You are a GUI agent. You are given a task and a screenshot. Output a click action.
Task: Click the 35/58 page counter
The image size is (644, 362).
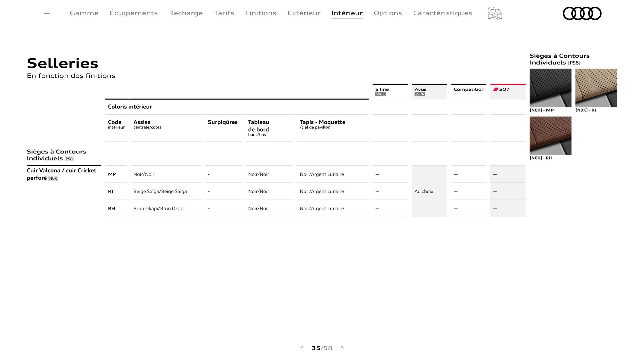point(322,348)
